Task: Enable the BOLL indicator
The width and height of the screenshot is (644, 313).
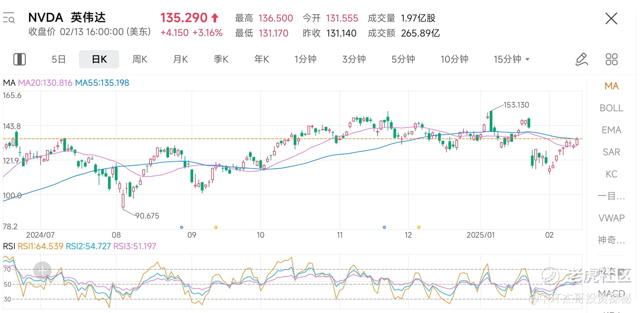Action: pos(611,108)
